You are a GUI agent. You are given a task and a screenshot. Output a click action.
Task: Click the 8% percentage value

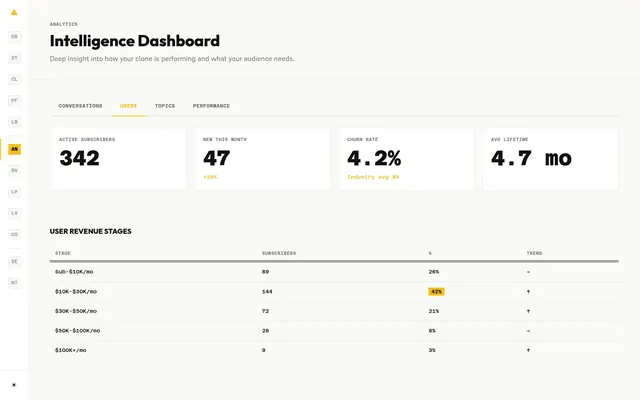tap(432, 331)
